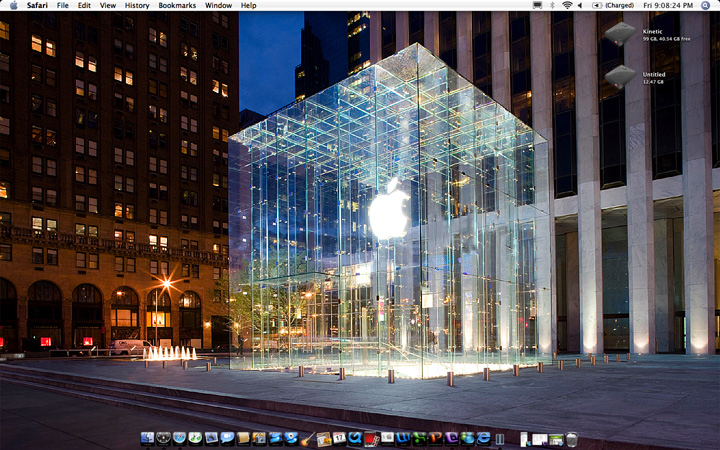Open iCal calendar showing 17
Viewport: 720px width, 450px height.
339,438
